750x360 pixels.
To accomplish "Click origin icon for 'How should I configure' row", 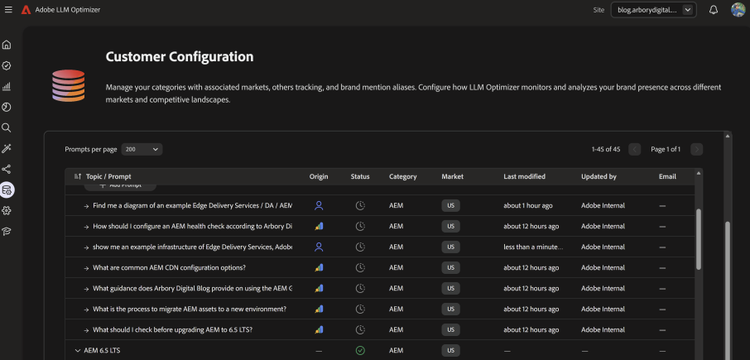I will click(319, 226).
